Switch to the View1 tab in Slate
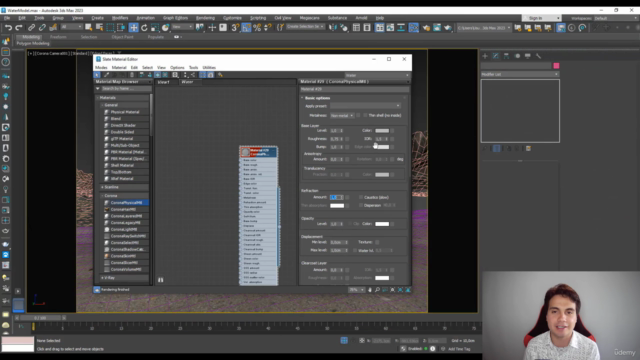 pos(164,82)
